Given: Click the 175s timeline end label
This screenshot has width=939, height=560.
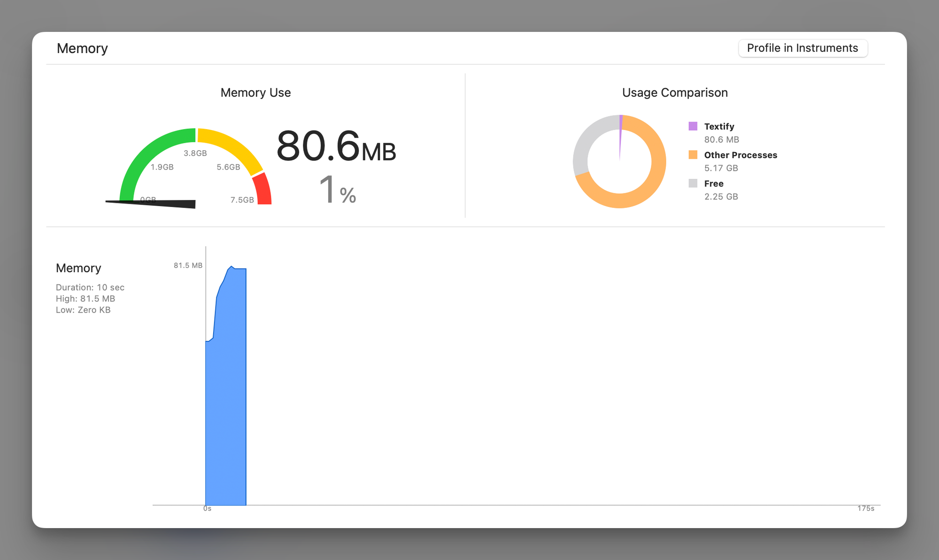Looking at the screenshot, I should pos(865,508).
